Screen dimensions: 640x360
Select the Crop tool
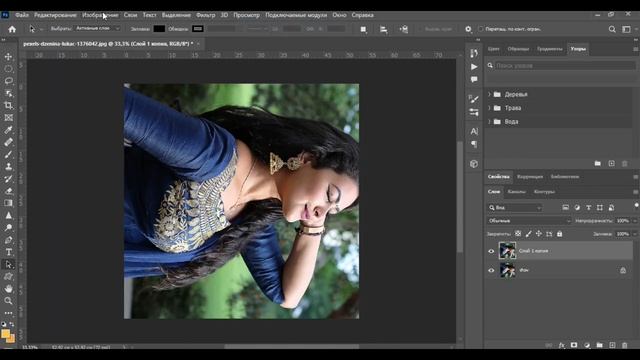(x=8, y=105)
